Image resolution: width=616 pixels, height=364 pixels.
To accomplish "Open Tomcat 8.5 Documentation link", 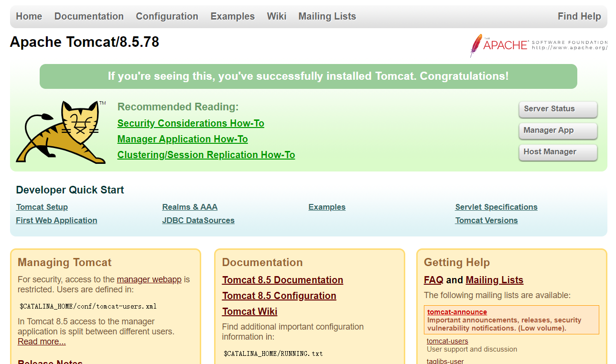I will click(x=282, y=280).
